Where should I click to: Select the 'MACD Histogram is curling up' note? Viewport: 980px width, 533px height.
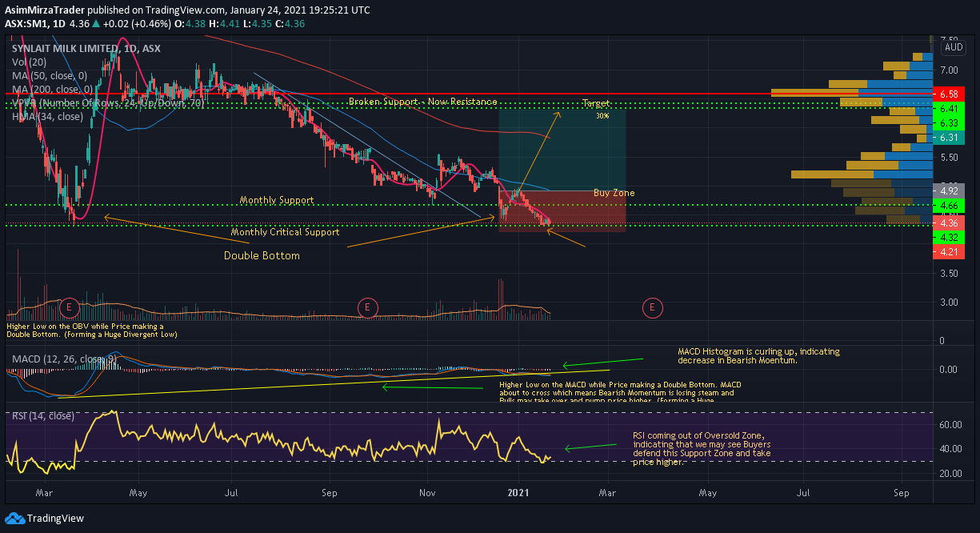click(758, 356)
